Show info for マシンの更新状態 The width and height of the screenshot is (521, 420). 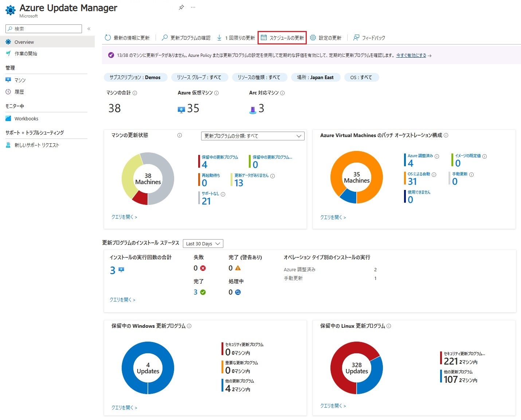pos(180,135)
